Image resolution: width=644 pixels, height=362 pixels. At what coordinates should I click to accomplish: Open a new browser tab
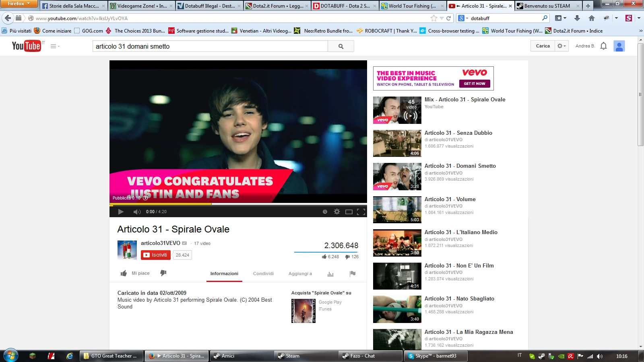(x=588, y=6)
